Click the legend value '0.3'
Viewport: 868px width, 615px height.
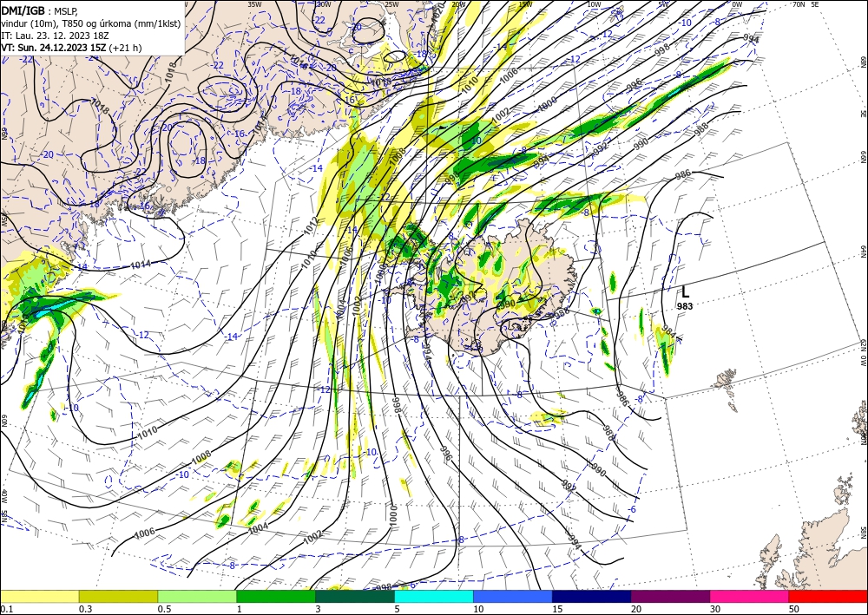(x=85, y=609)
